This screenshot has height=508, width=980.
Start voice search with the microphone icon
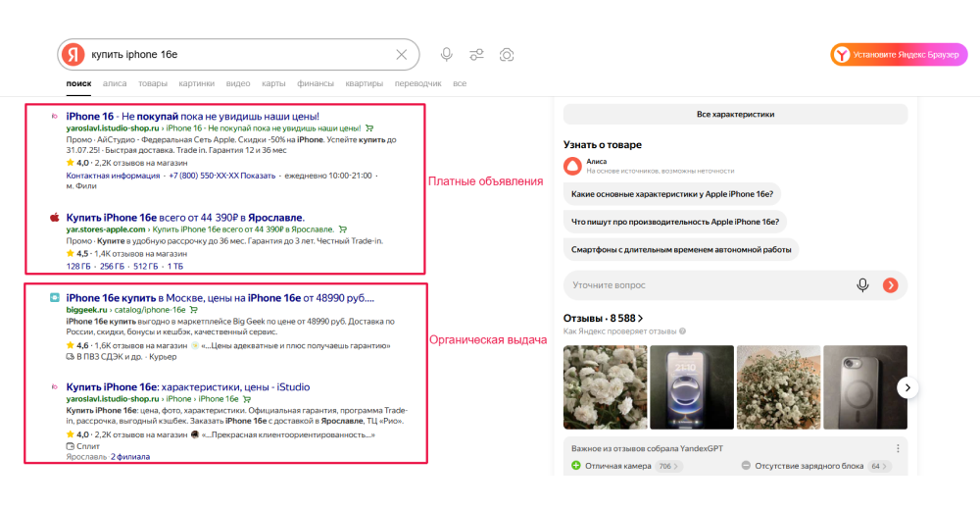(x=446, y=55)
